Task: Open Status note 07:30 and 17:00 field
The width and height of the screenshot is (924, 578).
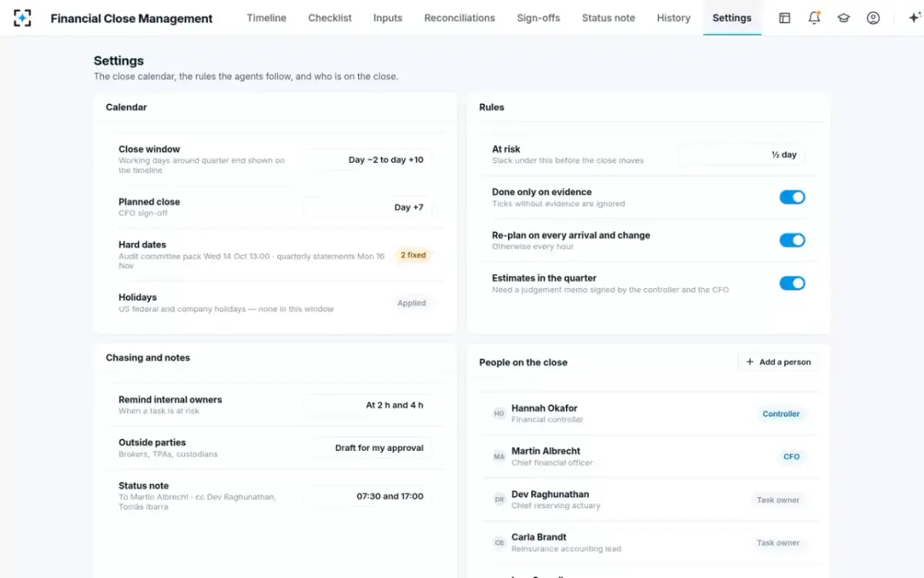Action: tap(369, 496)
